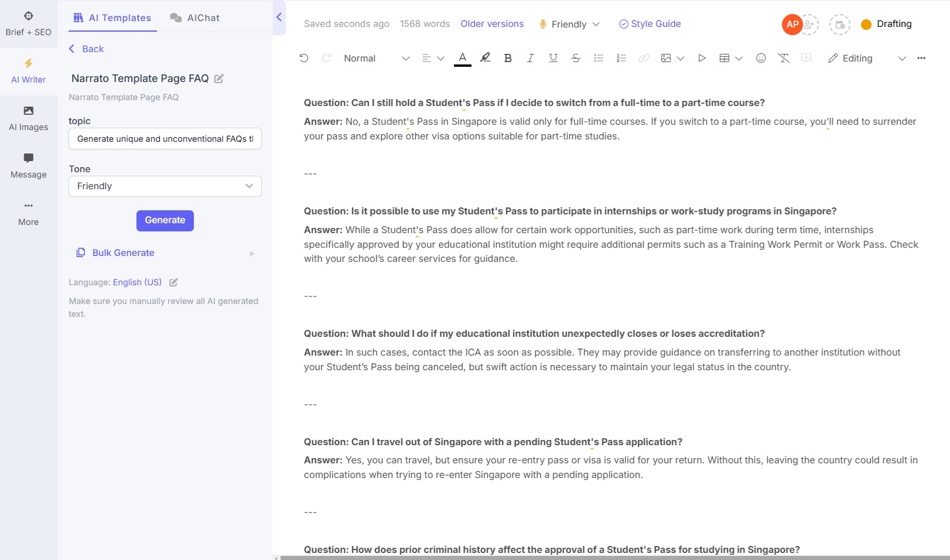Click the Generate button
The image size is (950, 560).
pos(165,220)
